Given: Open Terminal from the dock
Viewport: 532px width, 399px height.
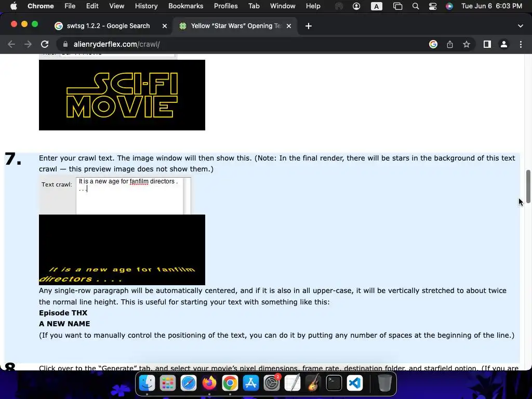Looking at the screenshot, I should pos(334,383).
